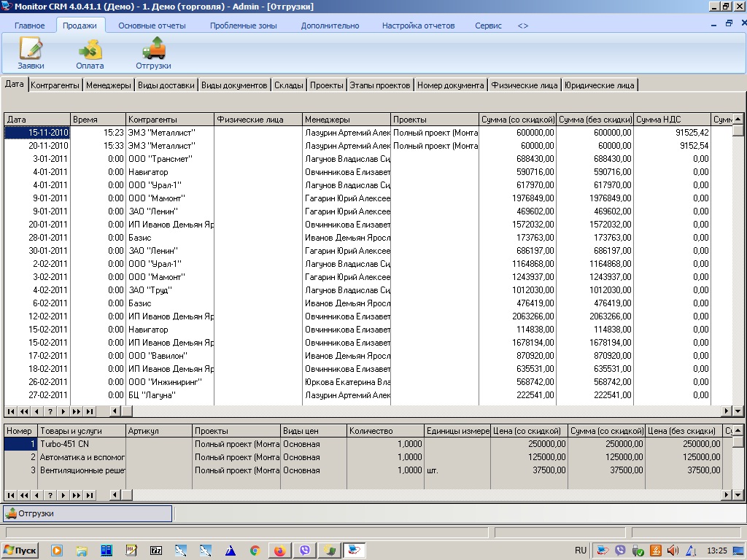Jump to last record in shipments grid navigator
The width and height of the screenshot is (747, 560).
click(x=89, y=411)
